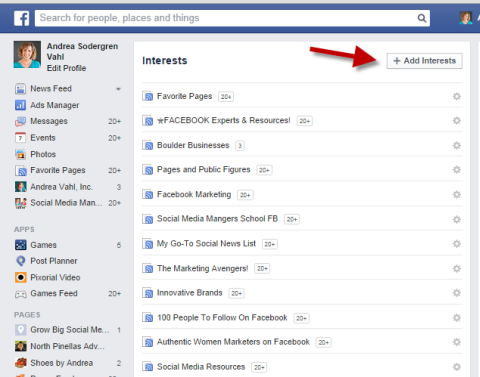Click the 3 badge next to Boulder Businesses
The width and height of the screenshot is (480, 377).
point(240,146)
